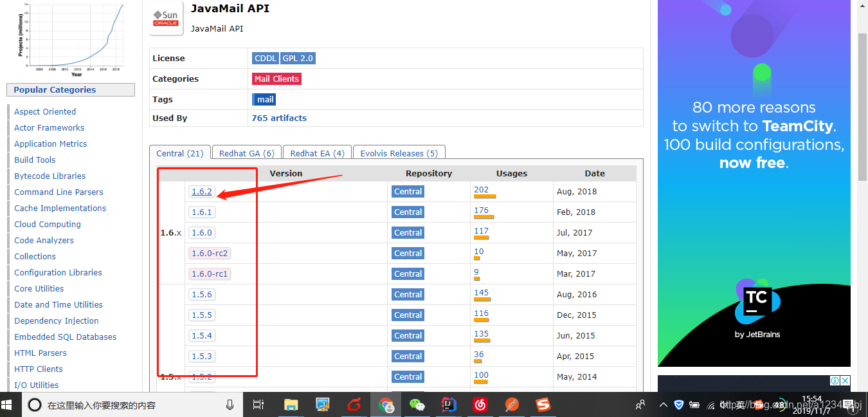
Task: Click the Mail Clients category badge
Action: [276, 79]
